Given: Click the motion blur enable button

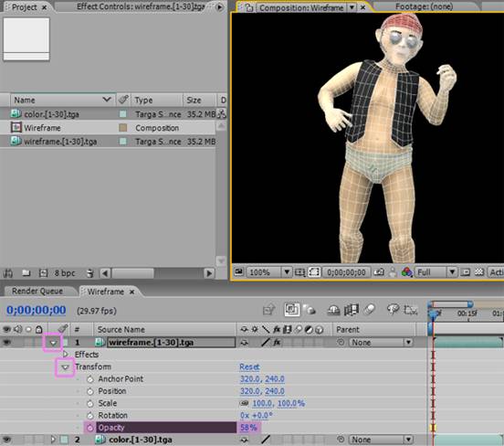Looking at the screenshot, I should pyautogui.click(x=370, y=310).
